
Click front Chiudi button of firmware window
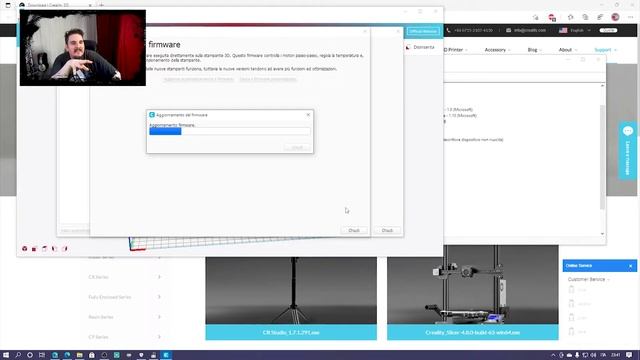click(x=354, y=230)
